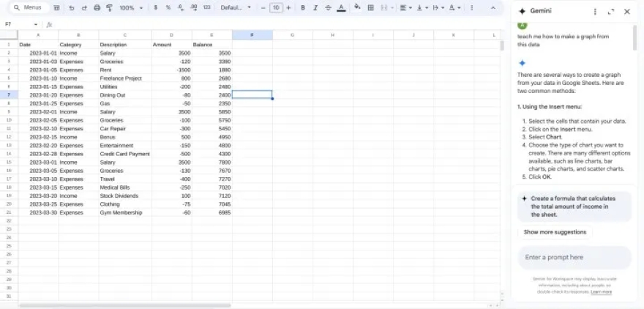
Task: Increase font size with plus button
Action: 288,8
